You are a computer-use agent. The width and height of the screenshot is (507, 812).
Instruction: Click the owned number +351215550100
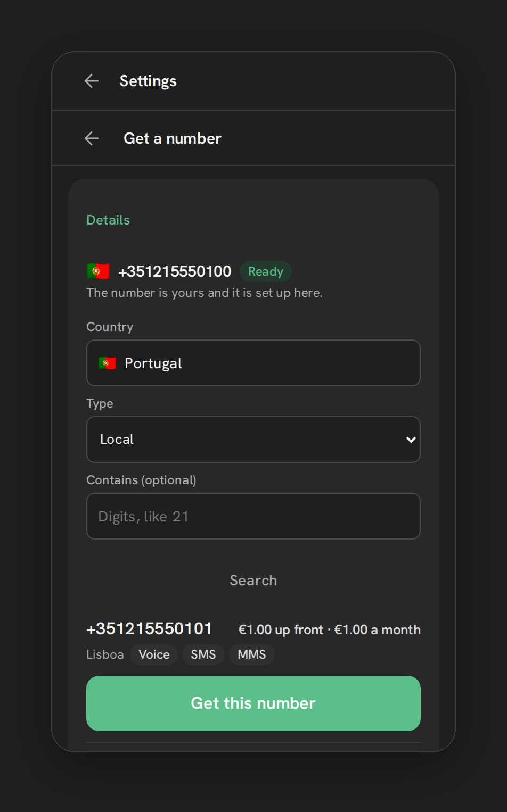click(175, 271)
